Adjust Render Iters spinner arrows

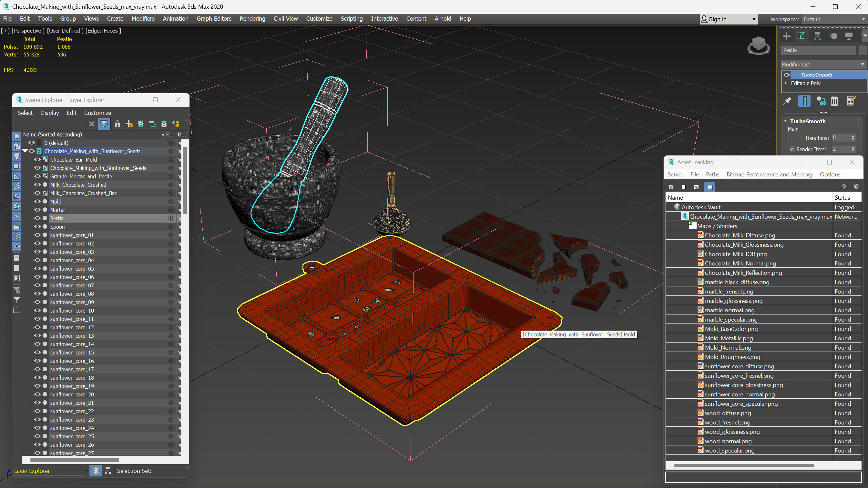point(853,149)
